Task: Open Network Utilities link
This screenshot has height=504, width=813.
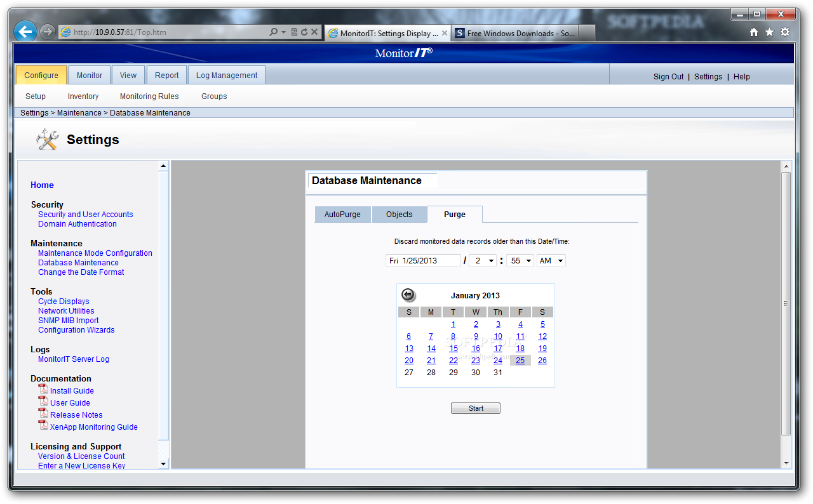Action: [x=66, y=311]
